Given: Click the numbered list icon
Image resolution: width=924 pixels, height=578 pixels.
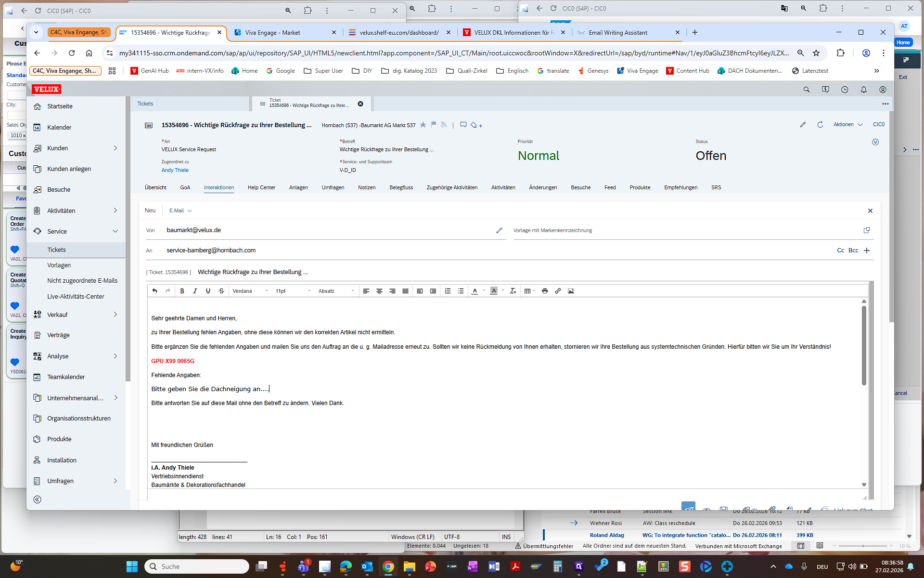Looking at the screenshot, I should coord(448,291).
